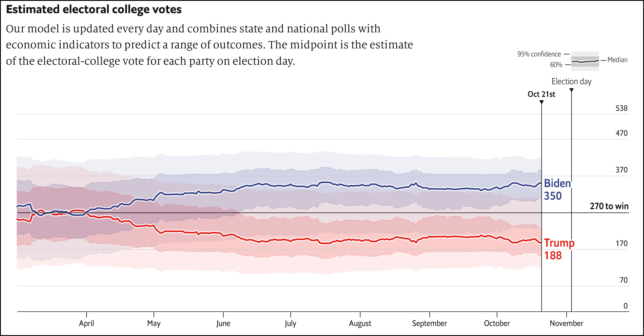Select the September axis label
Image resolution: width=644 pixels, height=336 pixels.
(429, 323)
